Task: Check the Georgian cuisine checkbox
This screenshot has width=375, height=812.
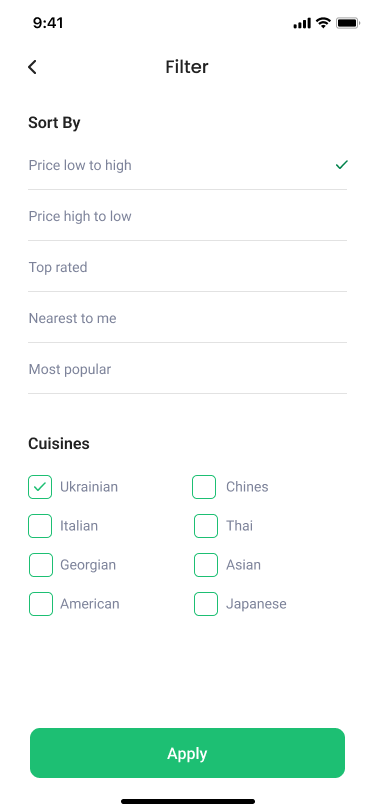Action: pos(40,564)
